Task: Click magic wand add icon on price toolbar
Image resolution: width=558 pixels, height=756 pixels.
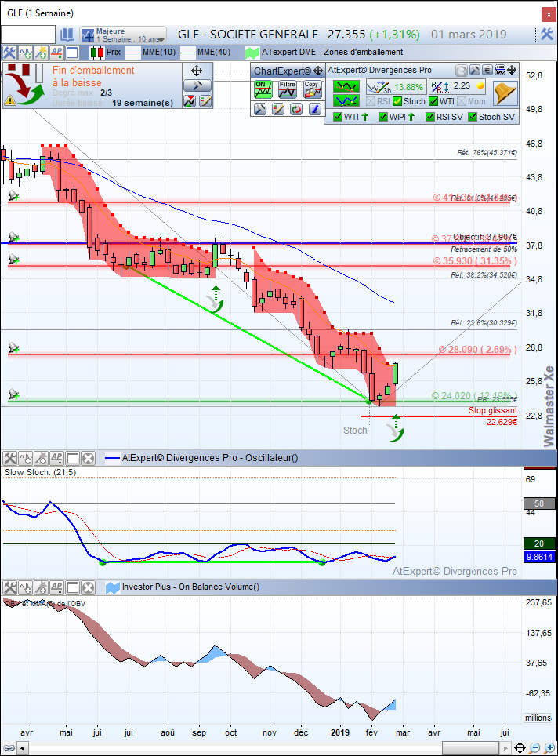Action: (41, 53)
